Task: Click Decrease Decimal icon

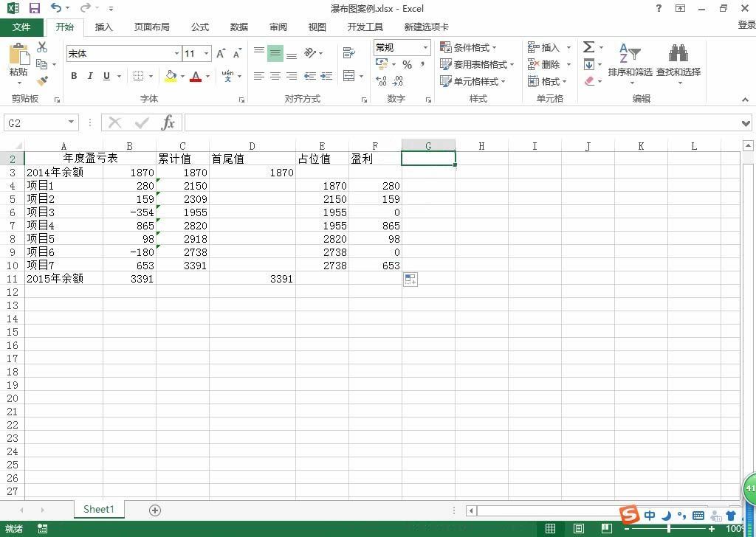Action: coord(398,81)
